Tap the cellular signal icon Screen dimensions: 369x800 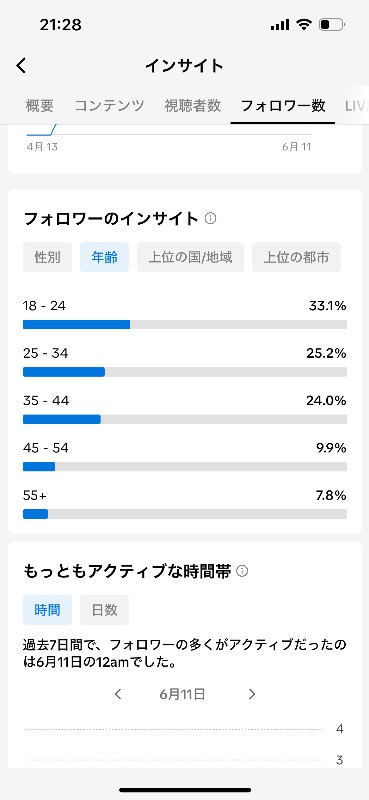tap(280, 25)
